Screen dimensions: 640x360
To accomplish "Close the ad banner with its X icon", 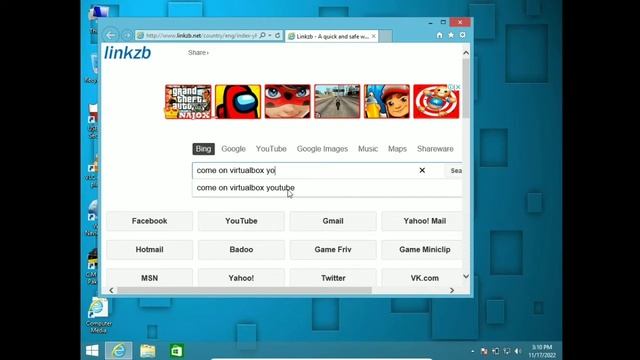I will coord(458,87).
